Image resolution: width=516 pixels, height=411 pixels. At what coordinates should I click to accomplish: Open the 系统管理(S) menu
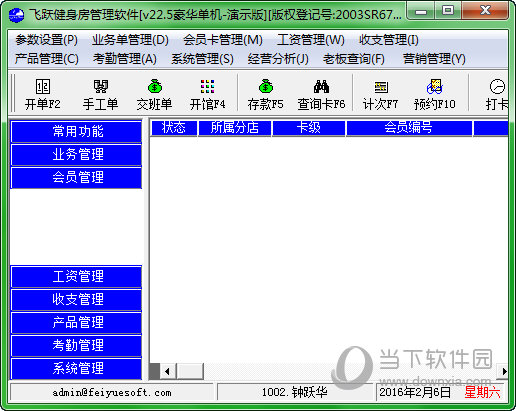point(202,59)
